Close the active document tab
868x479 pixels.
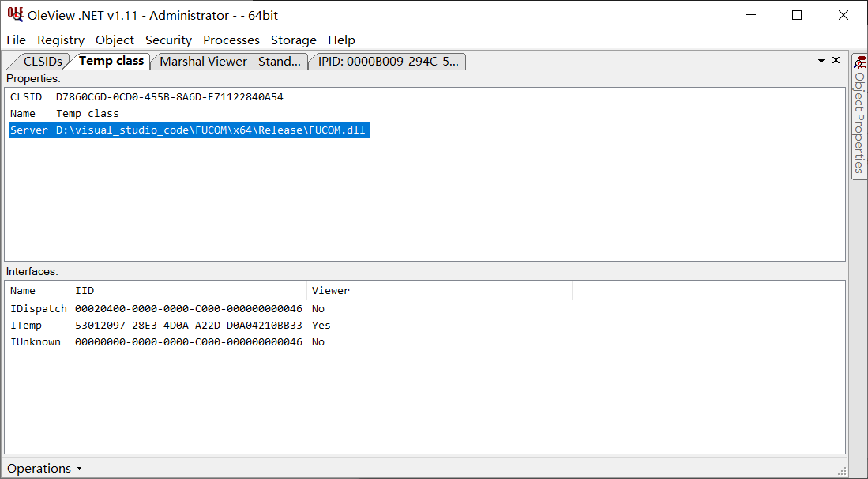(x=836, y=60)
